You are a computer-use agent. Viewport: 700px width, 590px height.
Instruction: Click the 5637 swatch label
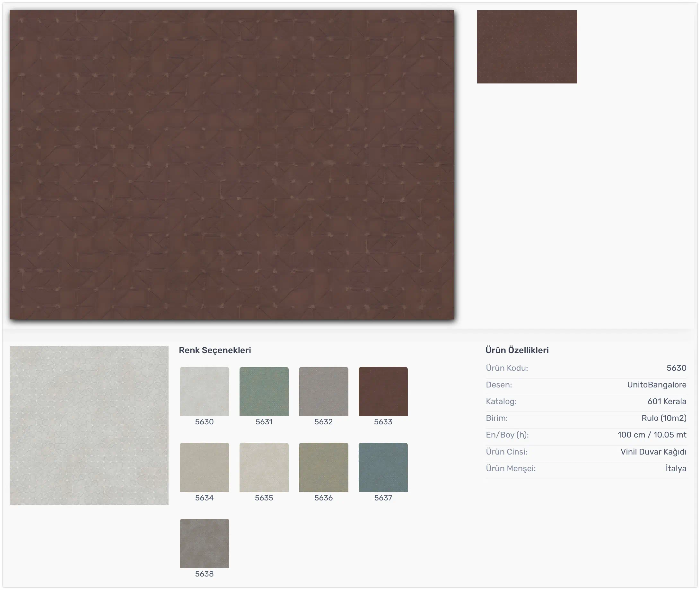[x=383, y=498]
